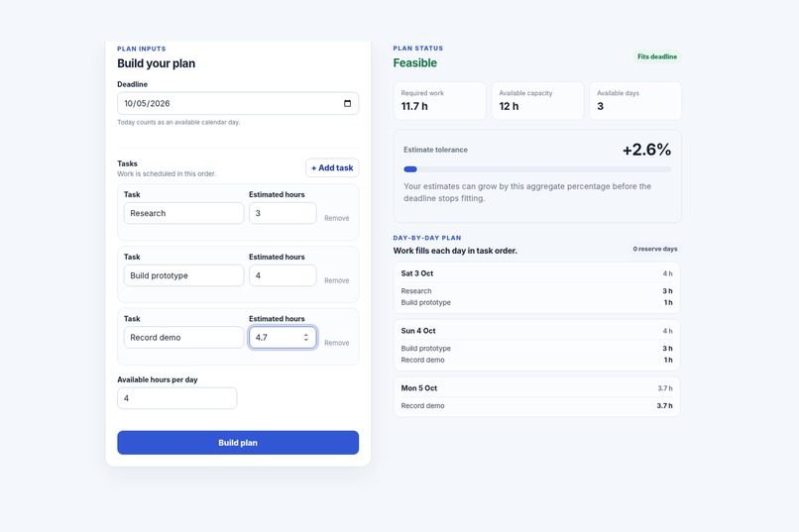The image size is (799, 532).
Task: Click the Feasible plan status heading
Action: coord(414,63)
